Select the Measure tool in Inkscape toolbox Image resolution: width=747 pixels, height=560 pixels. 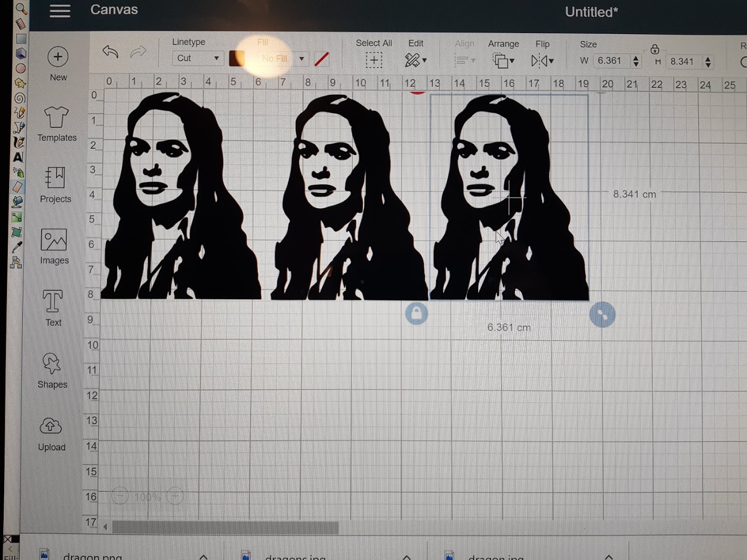point(21,23)
